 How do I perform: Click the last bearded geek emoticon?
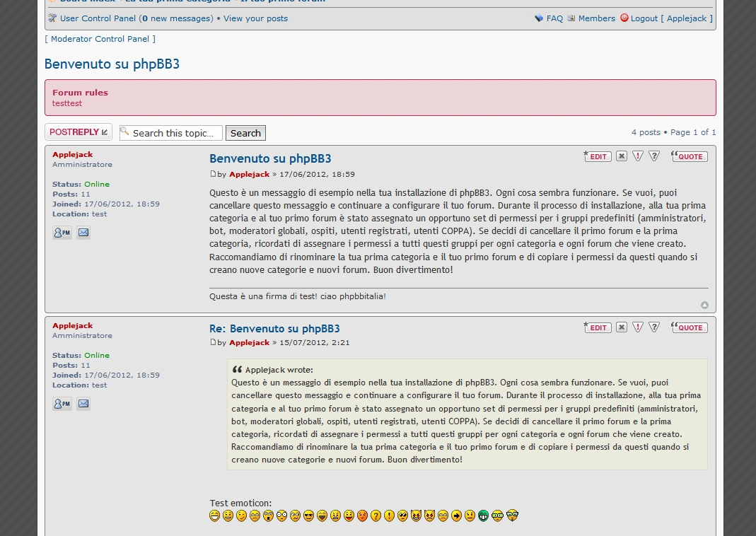[x=512, y=515]
